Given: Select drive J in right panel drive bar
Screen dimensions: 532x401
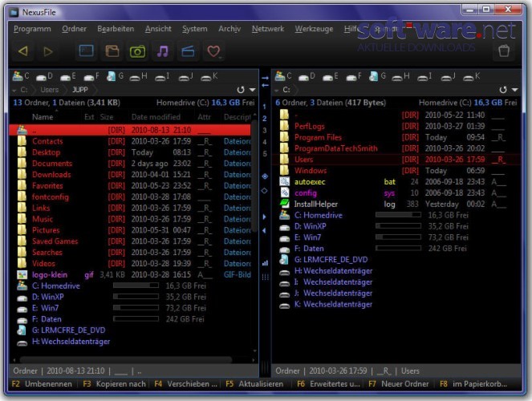Looking at the screenshot, I should (x=449, y=76).
